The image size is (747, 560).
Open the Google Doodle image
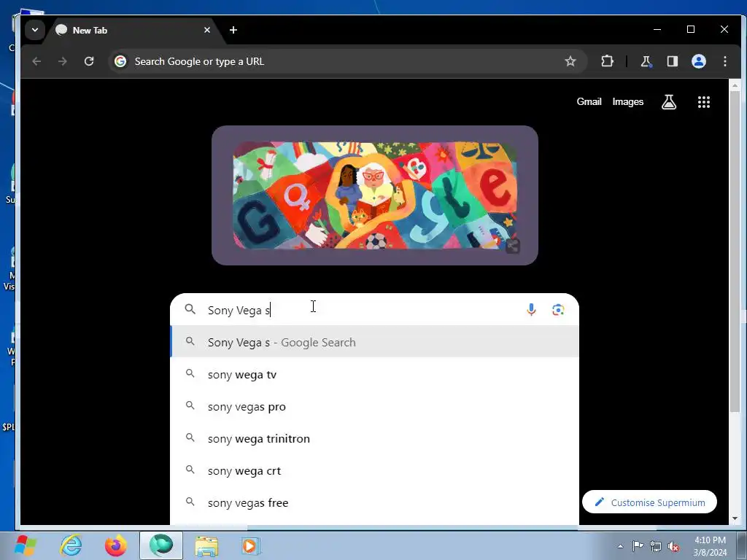point(375,195)
